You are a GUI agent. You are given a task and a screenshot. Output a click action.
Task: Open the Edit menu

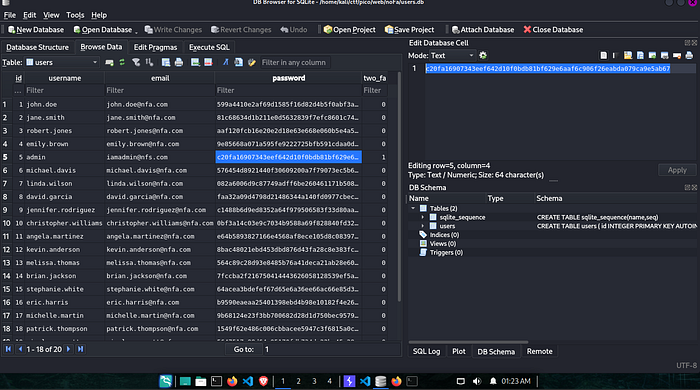(29, 15)
